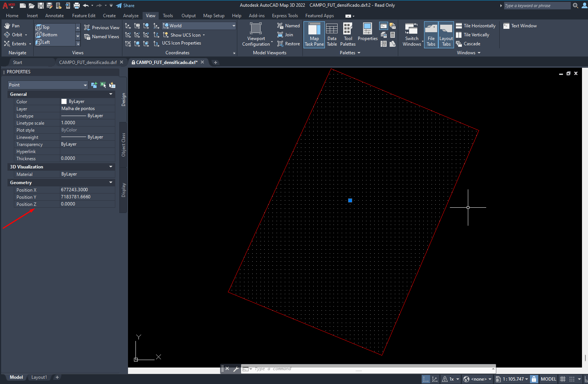The height and width of the screenshot is (384, 588).
Task: Toggle Tool Palettes
Action: pos(348,34)
